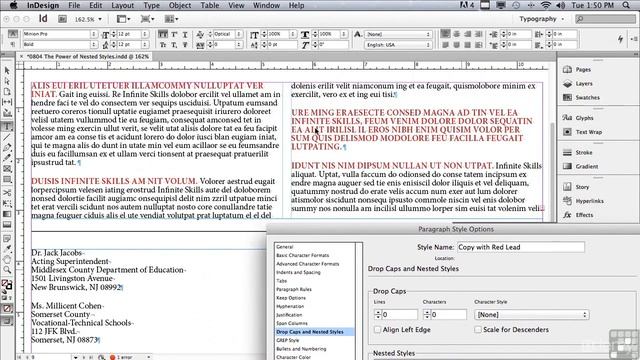
Task: Select the Direct Selection tool
Action: (7, 81)
